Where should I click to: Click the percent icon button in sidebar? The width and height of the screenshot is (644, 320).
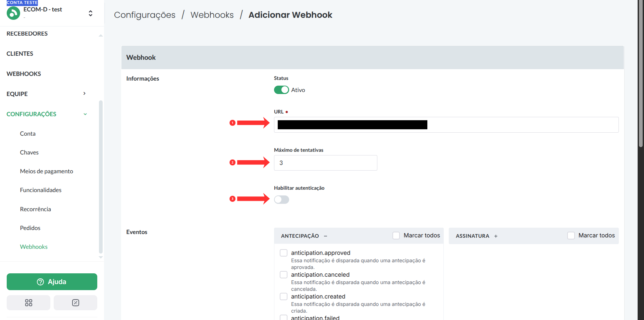coord(75,303)
